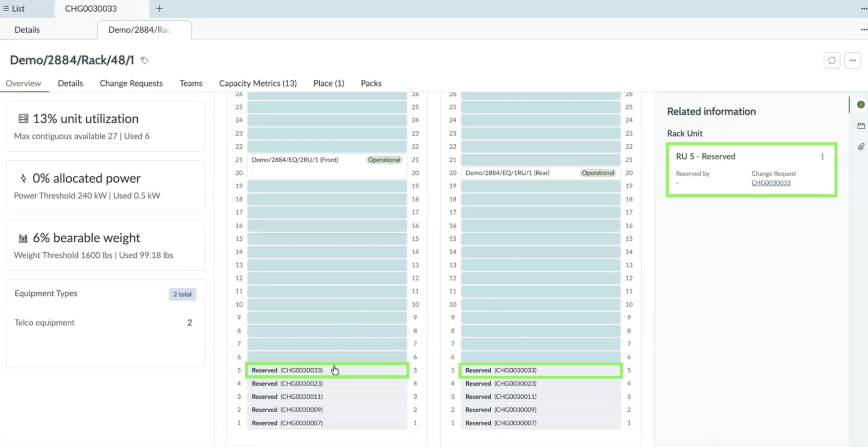Click front equipment Operational status badge
This screenshot has width=868, height=447.
[x=384, y=160]
